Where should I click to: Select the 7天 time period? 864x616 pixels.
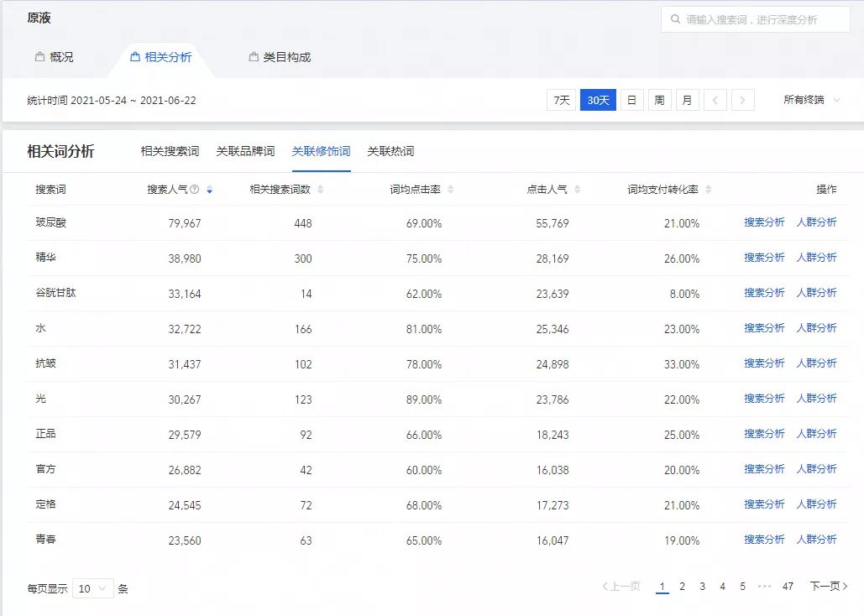pos(561,99)
